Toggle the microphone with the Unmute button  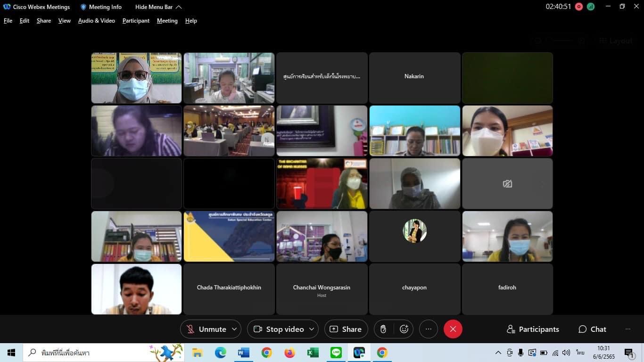point(206,329)
